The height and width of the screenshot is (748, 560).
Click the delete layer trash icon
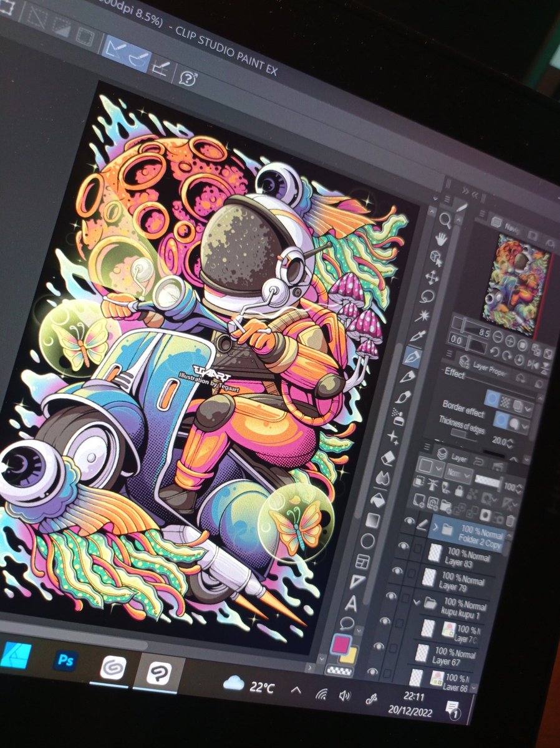point(511,521)
